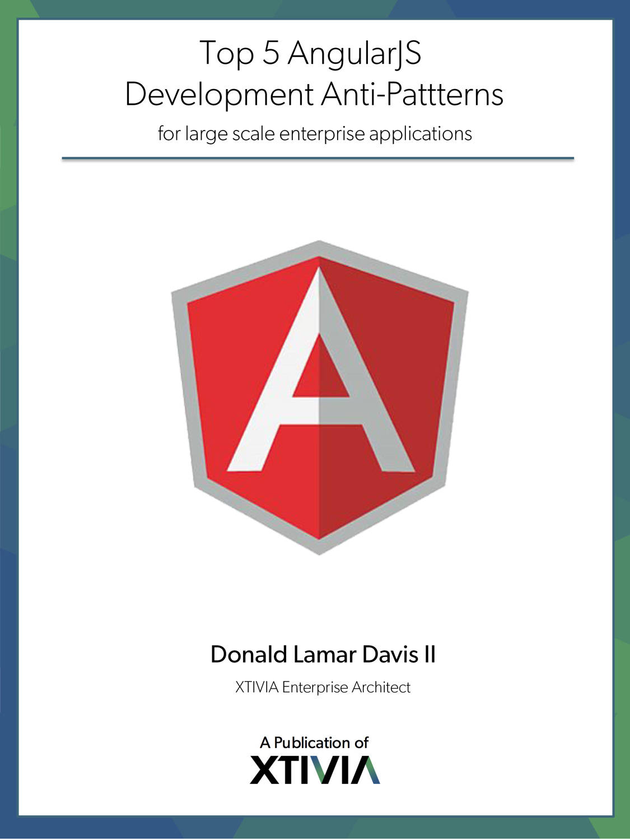Click the horizontal divider line under the subtitle
Image resolution: width=630 pixels, height=840 pixels.
[x=318, y=158]
